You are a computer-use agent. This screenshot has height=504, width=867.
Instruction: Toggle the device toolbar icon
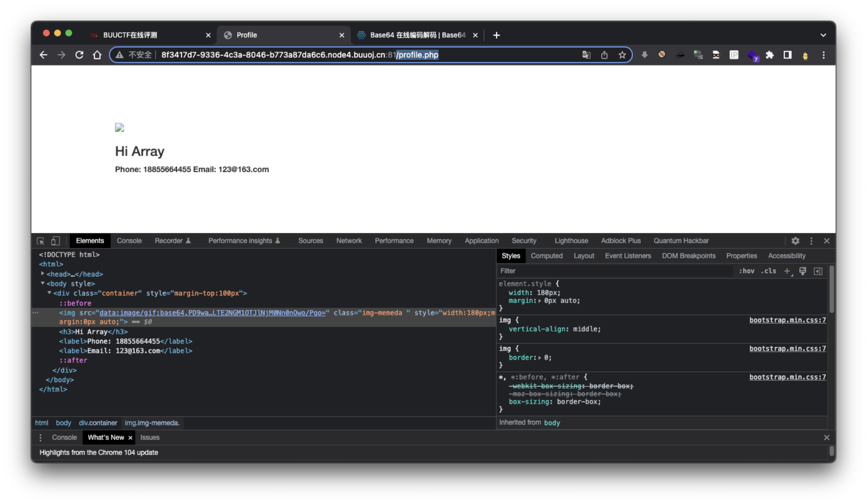(x=55, y=241)
